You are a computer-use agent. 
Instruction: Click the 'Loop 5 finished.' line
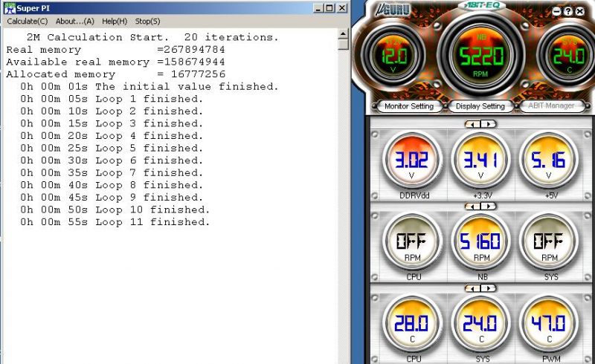coord(112,149)
